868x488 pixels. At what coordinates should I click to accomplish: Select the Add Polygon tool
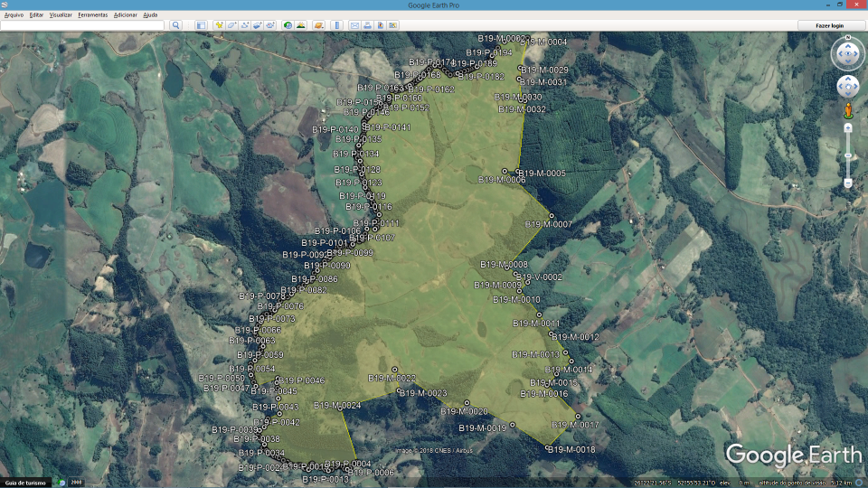point(232,25)
